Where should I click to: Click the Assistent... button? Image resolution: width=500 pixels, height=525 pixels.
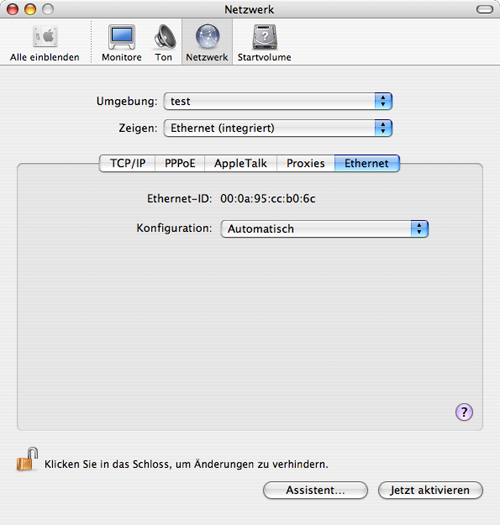pyautogui.click(x=315, y=490)
